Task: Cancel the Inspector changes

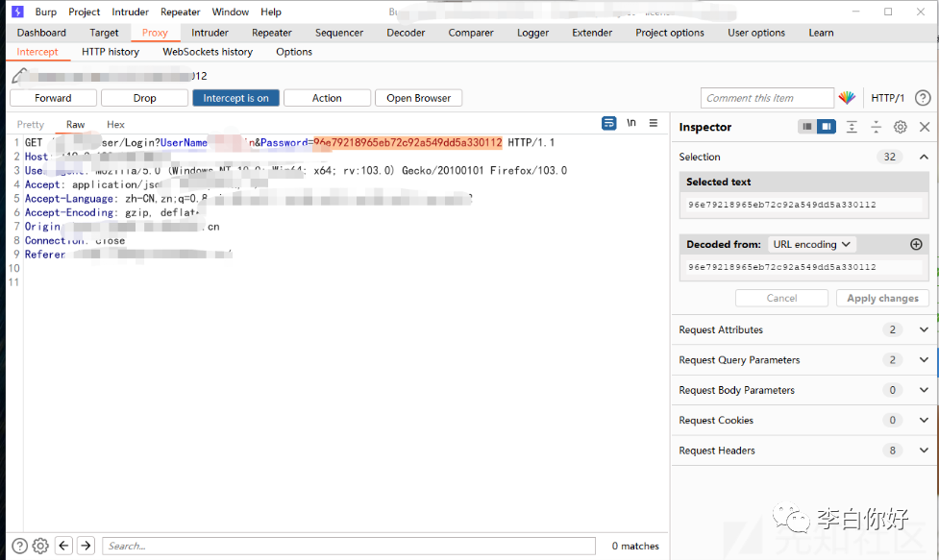Action: pyautogui.click(x=781, y=298)
